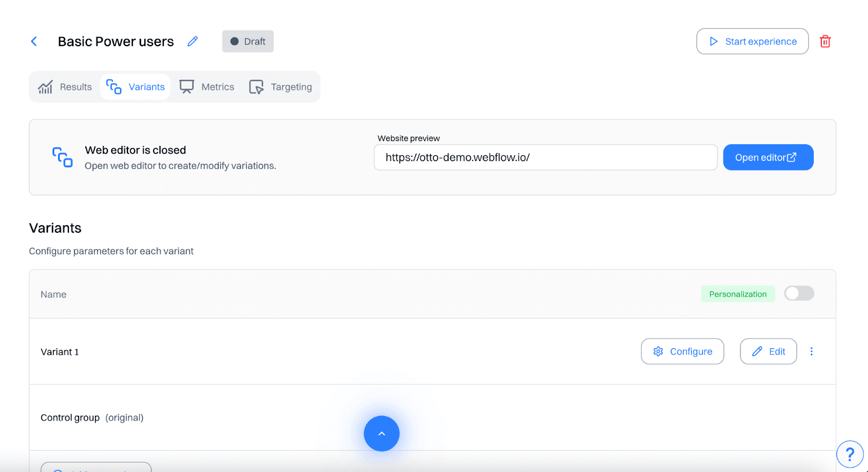Click the back arrow beside the experience title
The height and width of the screenshot is (472, 868).
(x=34, y=42)
